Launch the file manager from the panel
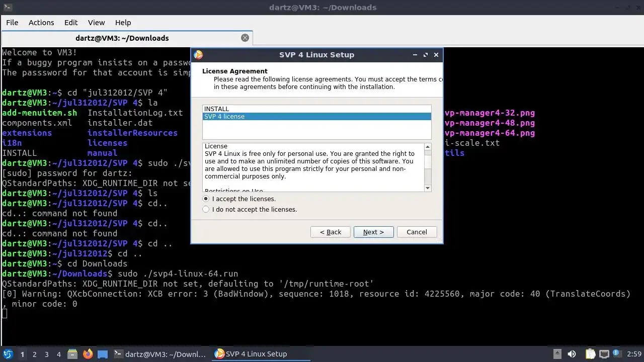644x362 pixels. (x=72, y=354)
